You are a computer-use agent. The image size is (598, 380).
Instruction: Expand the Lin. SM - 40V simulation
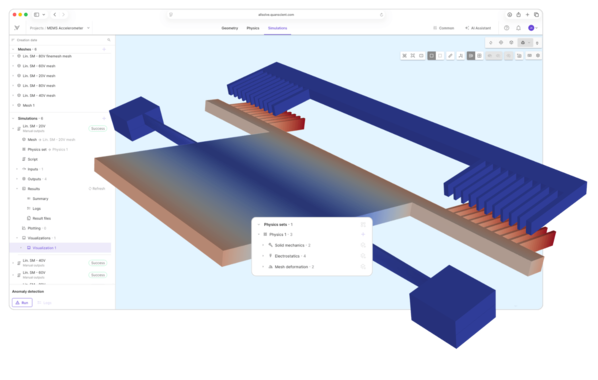(x=13, y=263)
